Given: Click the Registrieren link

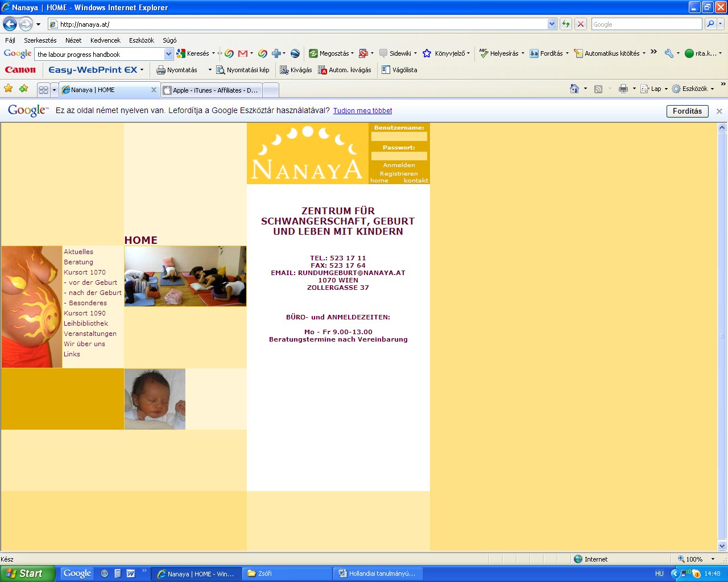Looking at the screenshot, I should (399, 173).
